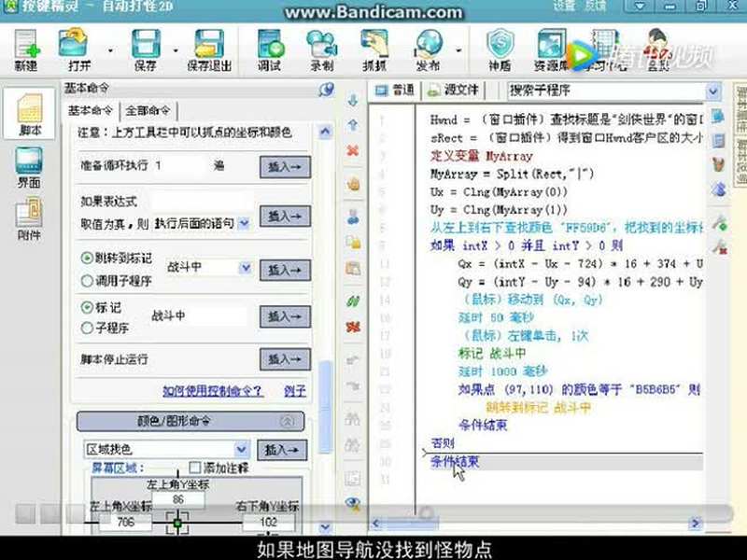This screenshot has height=560, width=747.
Task: Click the red X delete icon between panels
Action: click(352, 149)
